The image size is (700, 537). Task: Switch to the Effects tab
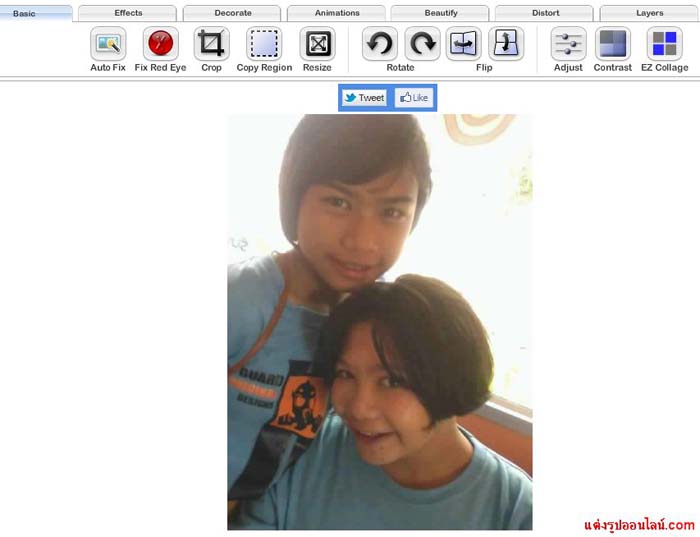pyautogui.click(x=128, y=13)
